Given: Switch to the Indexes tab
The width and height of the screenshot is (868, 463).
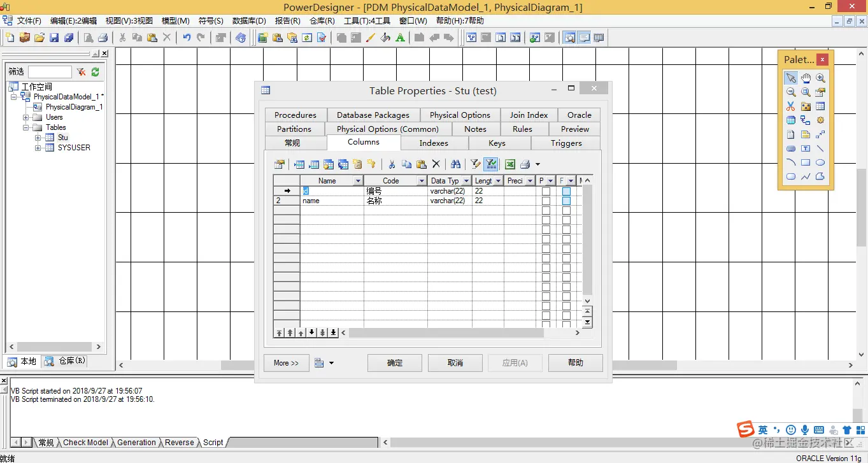Looking at the screenshot, I should click(x=434, y=143).
